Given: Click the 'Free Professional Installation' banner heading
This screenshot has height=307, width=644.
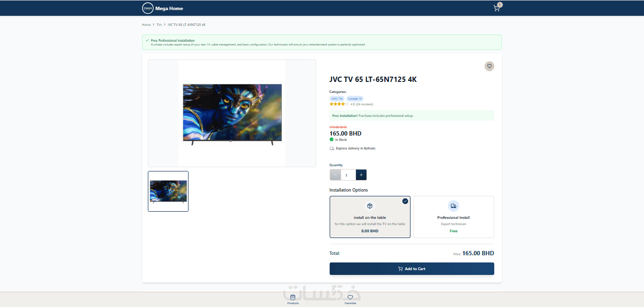Looking at the screenshot, I should tap(173, 40).
